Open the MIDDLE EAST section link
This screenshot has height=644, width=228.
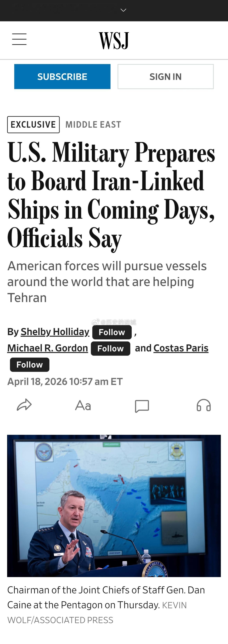pyautogui.click(x=93, y=125)
